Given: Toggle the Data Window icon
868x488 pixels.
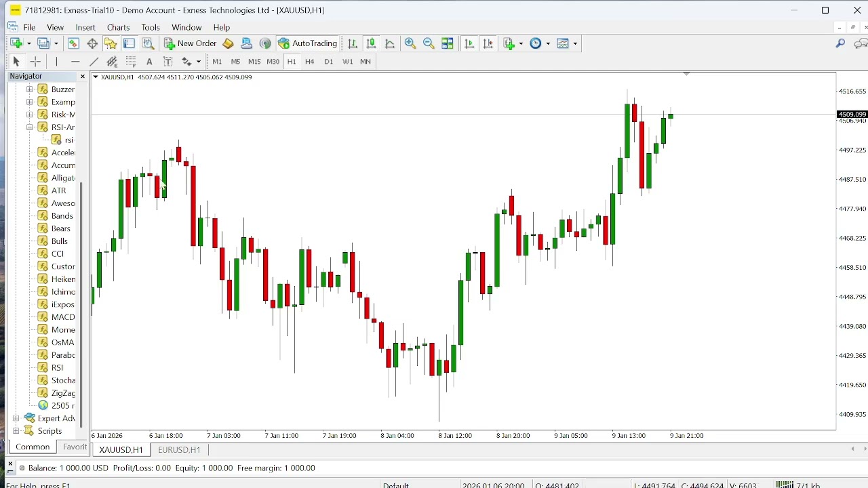Looking at the screenshot, I should click(x=92, y=43).
